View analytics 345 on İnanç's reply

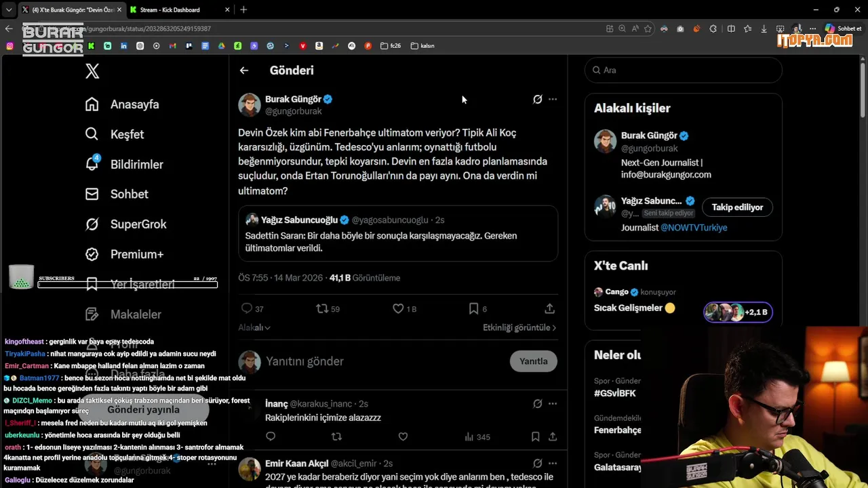(x=477, y=437)
